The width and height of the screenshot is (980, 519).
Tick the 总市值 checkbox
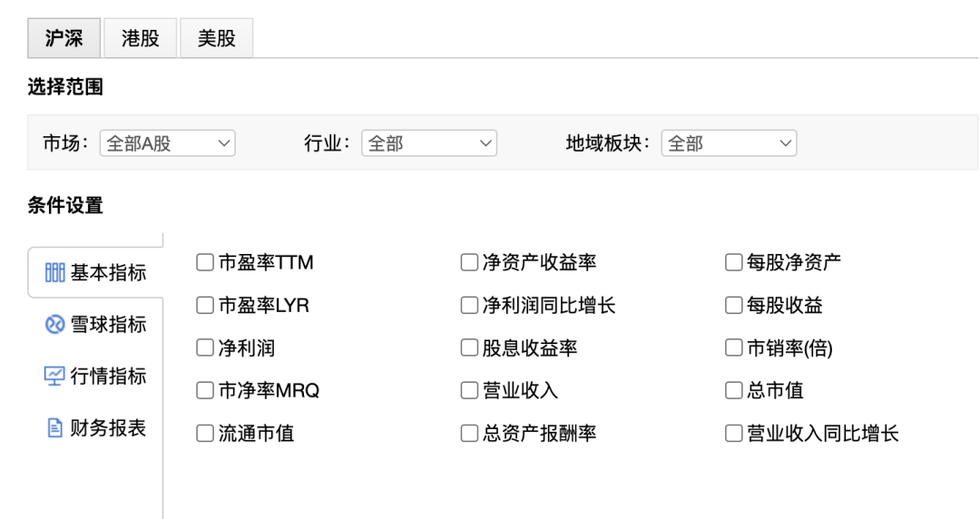tap(734, 390)
